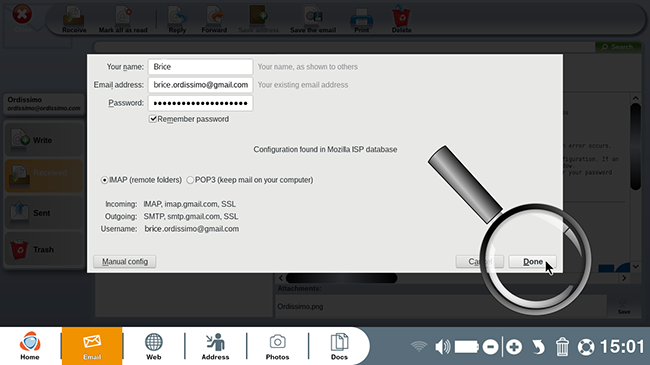
Task: Select POP3 (keep mail on computer) option
Action: [x=190, y=180]
